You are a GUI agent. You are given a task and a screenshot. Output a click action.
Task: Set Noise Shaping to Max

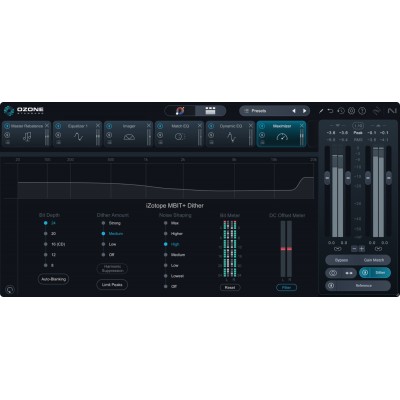tap(172, 223)
